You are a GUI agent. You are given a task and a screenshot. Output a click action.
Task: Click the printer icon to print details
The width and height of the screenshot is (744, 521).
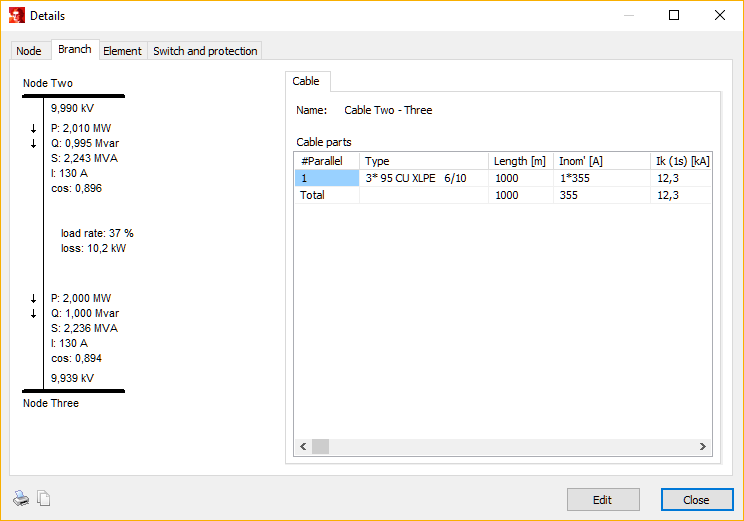coord(21,499)
